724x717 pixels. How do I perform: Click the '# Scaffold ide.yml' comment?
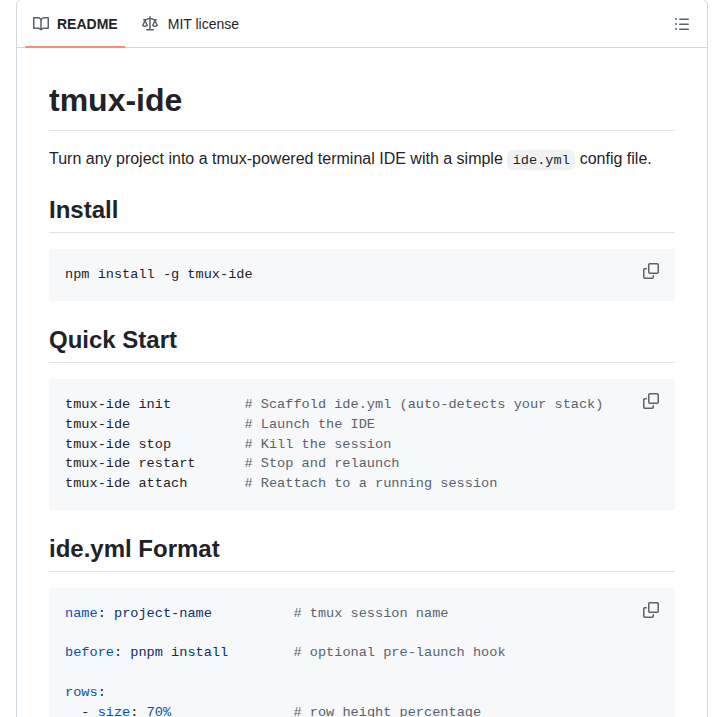424,404
